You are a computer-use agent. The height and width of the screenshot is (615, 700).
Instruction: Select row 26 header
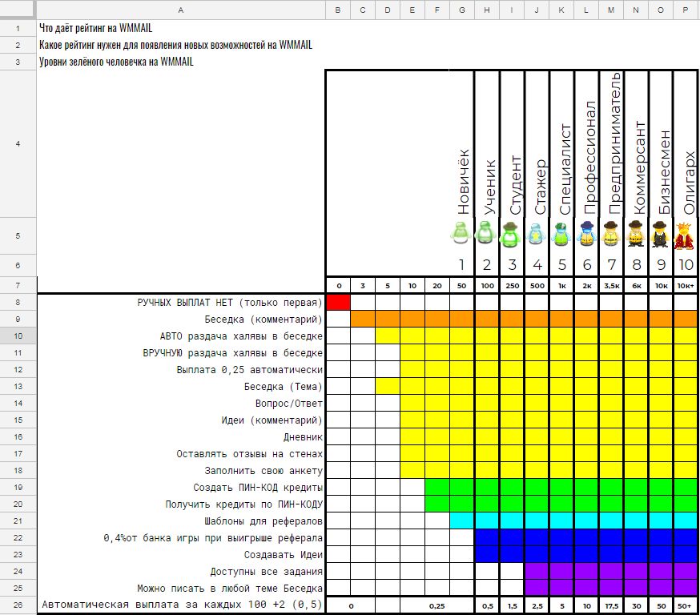pos(18,605)
